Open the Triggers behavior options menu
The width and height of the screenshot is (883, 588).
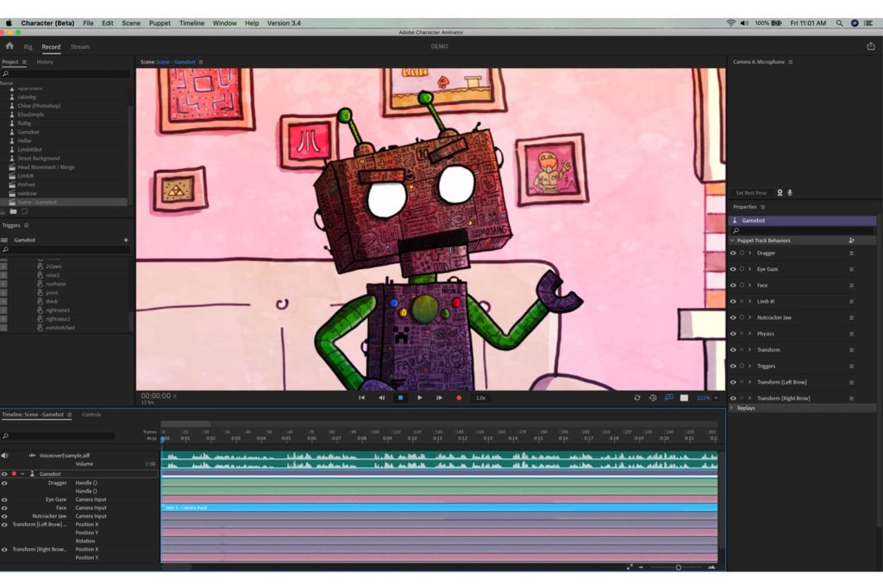coord(851,366)
